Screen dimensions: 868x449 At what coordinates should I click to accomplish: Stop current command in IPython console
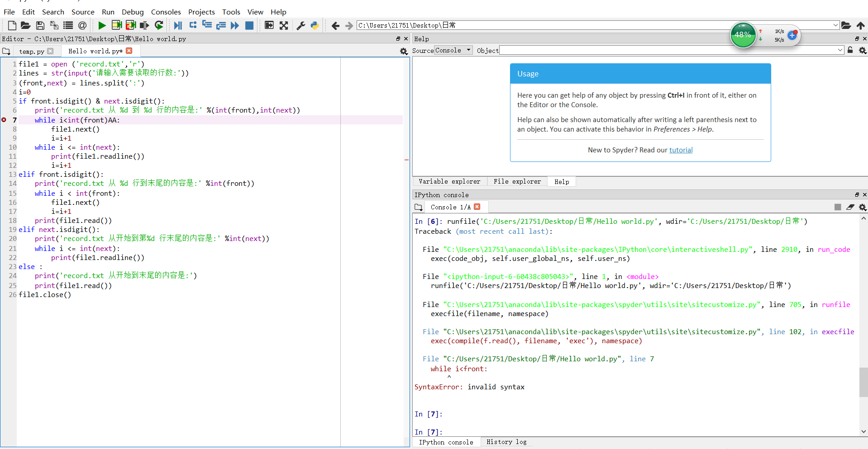click(838, 207)
